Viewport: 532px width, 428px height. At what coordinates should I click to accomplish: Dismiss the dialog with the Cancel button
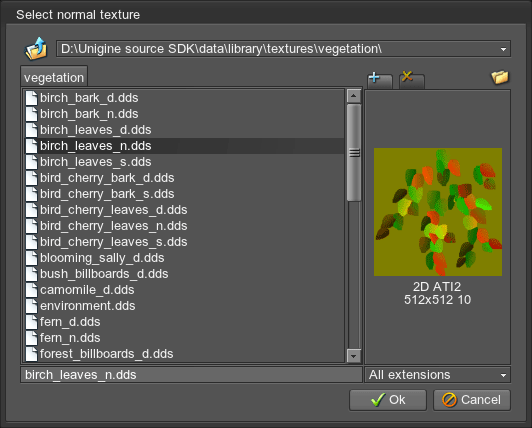472,400
